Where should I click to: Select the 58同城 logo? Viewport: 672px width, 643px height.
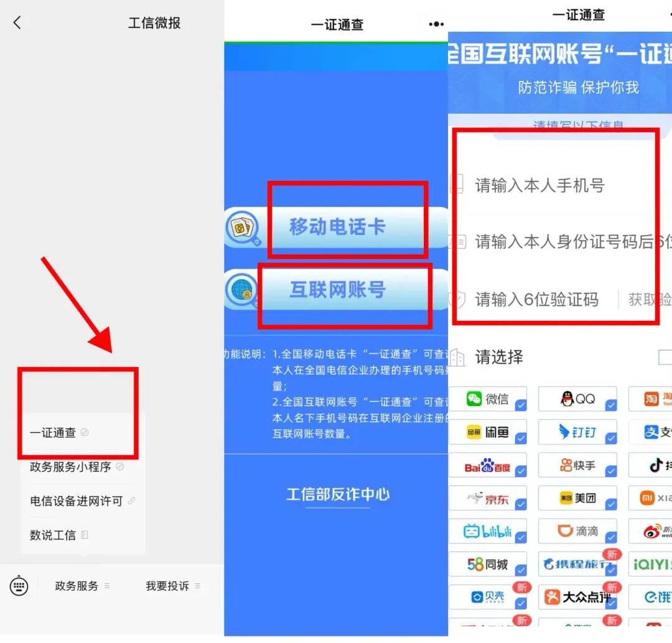pos(488,564)
